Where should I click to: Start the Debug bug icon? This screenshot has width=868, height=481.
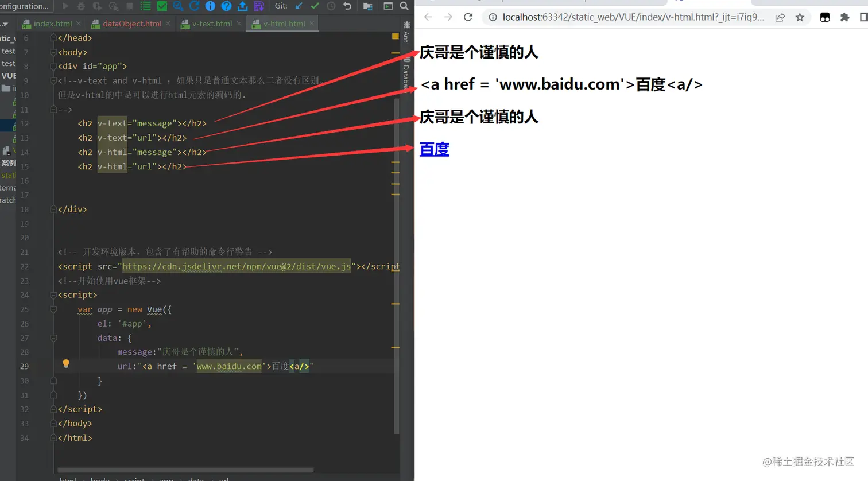(81, 6)
